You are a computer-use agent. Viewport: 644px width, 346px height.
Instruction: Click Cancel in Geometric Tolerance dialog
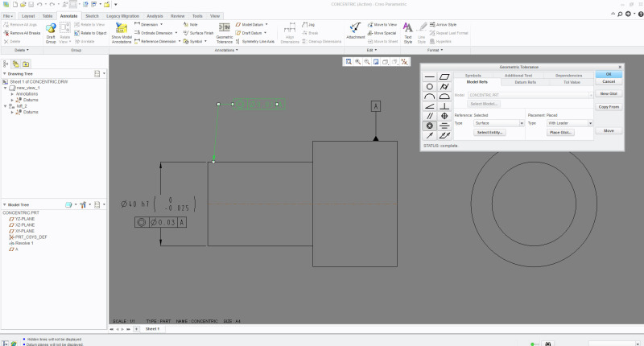(x=609, y=82)
